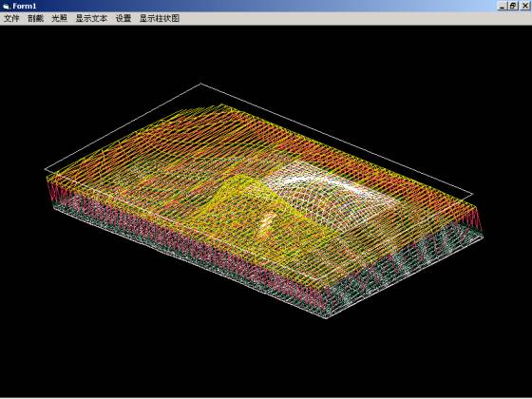Minimize the Form1 window
This screenshot has width=532, height=399.
(502, 6)
